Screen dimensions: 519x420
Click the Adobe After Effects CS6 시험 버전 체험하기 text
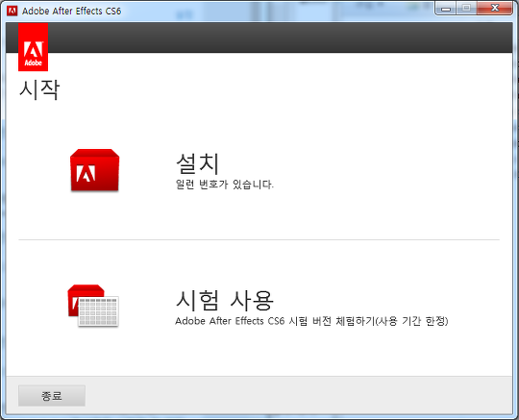point(311,321)
